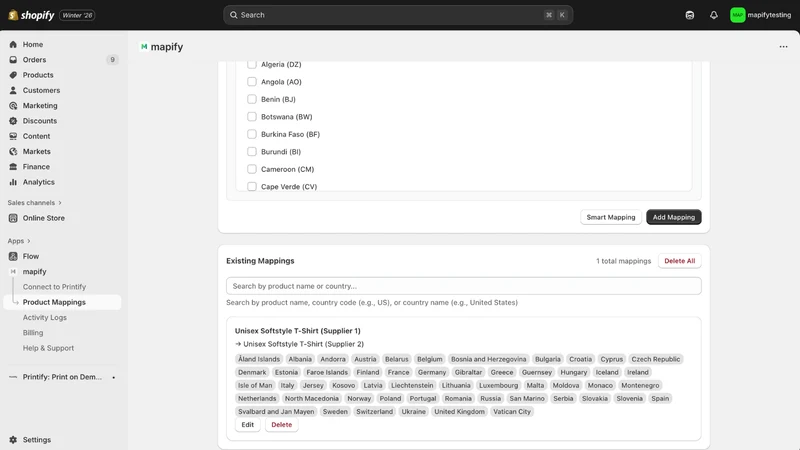This screenshot has height=450, width=800.
Task: Click the mapify logo in page header
Action: (x=144, y=46)
